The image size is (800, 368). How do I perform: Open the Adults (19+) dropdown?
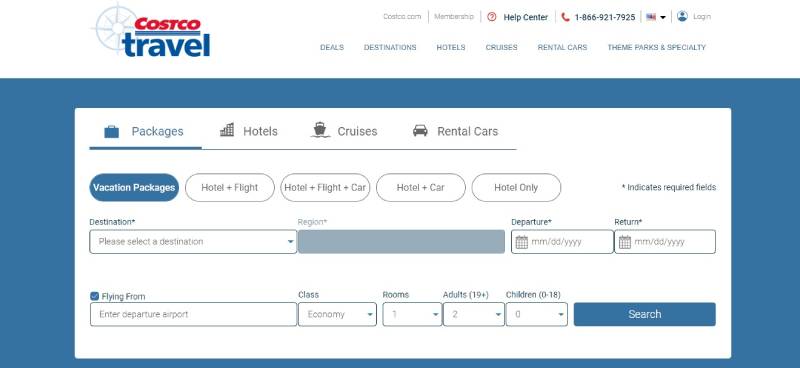point(474,314)
